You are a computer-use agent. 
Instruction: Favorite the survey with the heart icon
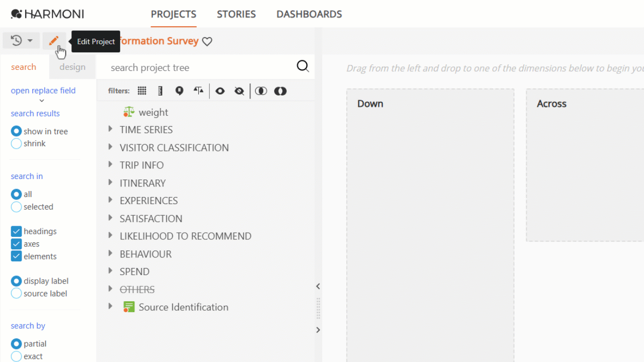coord(207,42)
